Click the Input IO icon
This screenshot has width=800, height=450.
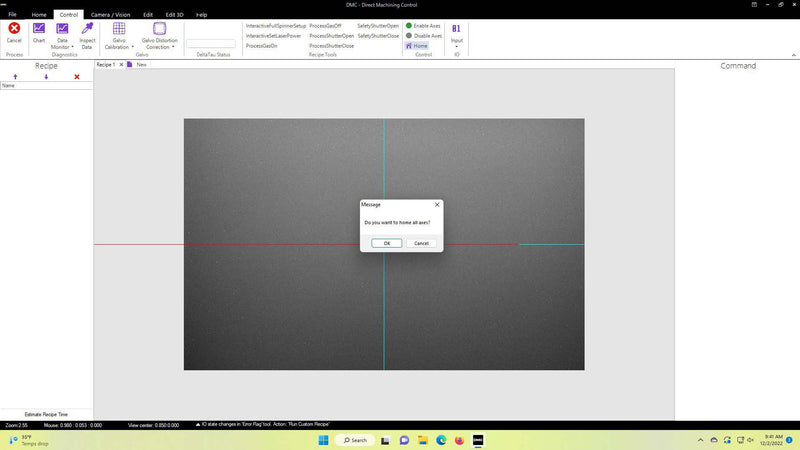pos(456,29)
